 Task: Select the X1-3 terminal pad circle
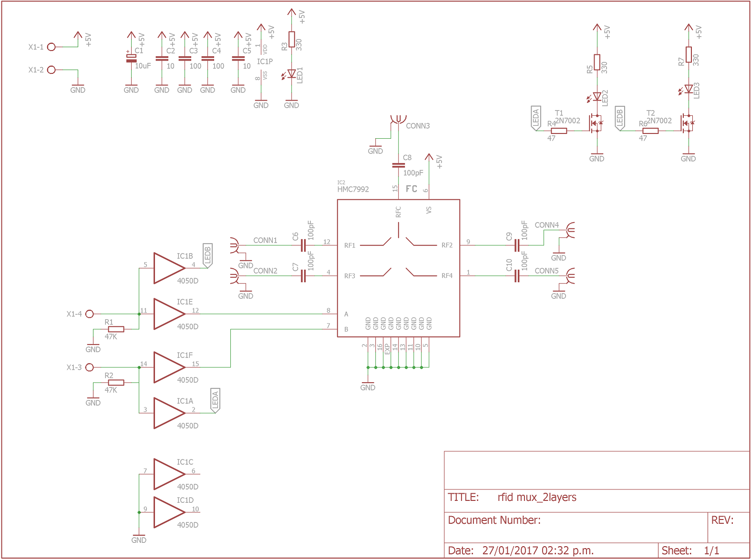[90, 367]
